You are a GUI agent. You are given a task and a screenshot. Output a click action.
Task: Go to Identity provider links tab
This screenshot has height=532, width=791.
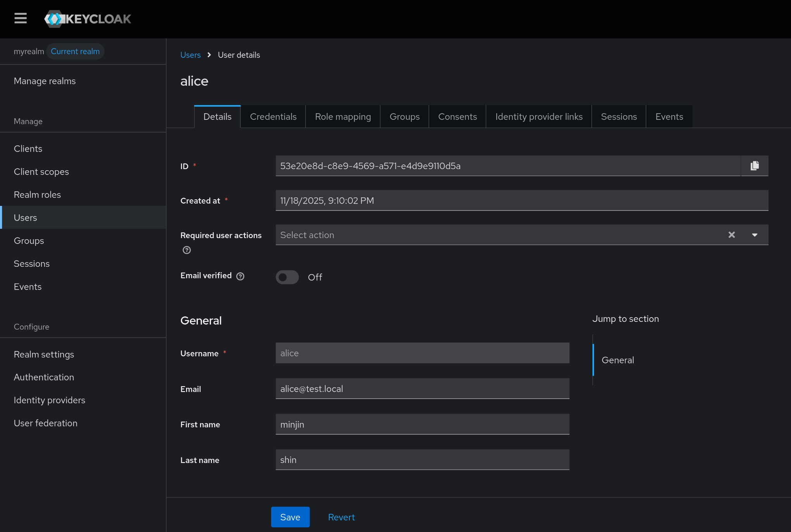coord(539,117)
